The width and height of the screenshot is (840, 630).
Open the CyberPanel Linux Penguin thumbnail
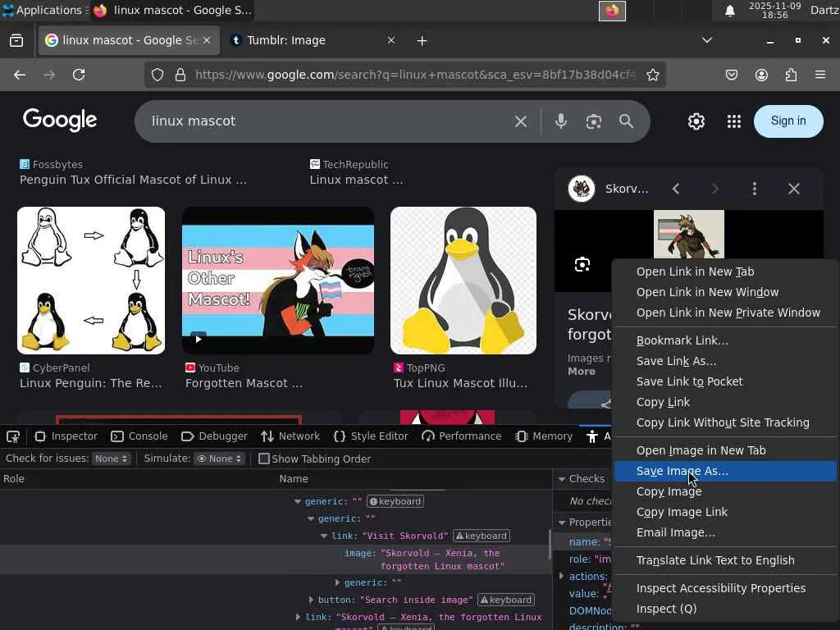pyautogui.click(x=91, y=281)
